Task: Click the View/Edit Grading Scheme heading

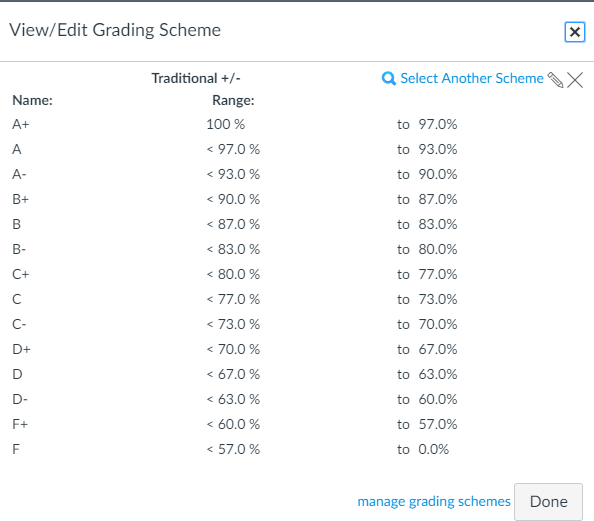Action: point(115,30)
